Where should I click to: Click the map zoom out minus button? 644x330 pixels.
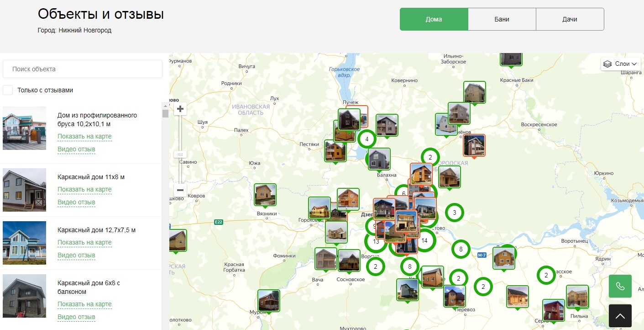pyautogui.click(x=180, y=190)
